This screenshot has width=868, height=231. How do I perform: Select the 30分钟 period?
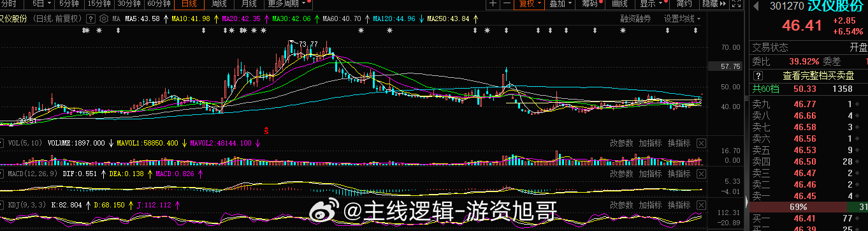pyautogui.click(x=129, y=4)
